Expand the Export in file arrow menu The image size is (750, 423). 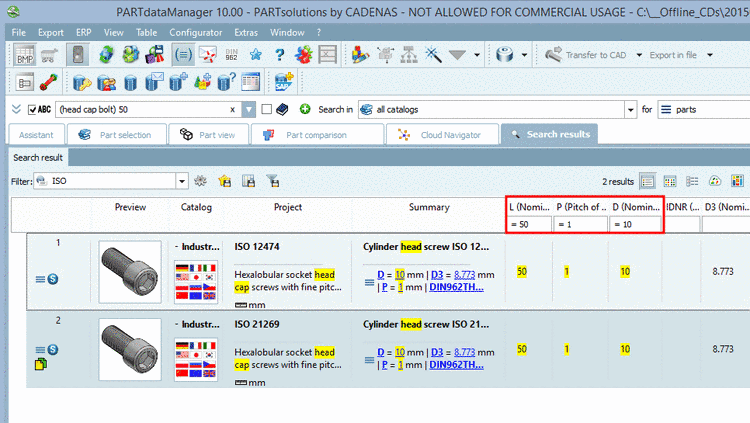tap(710, 55)
